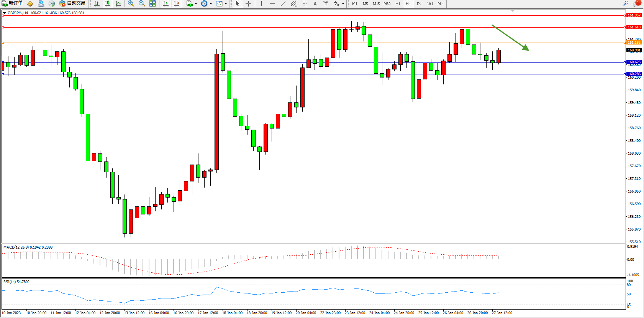Switch to the M15 timeframe

pos(376,3)
